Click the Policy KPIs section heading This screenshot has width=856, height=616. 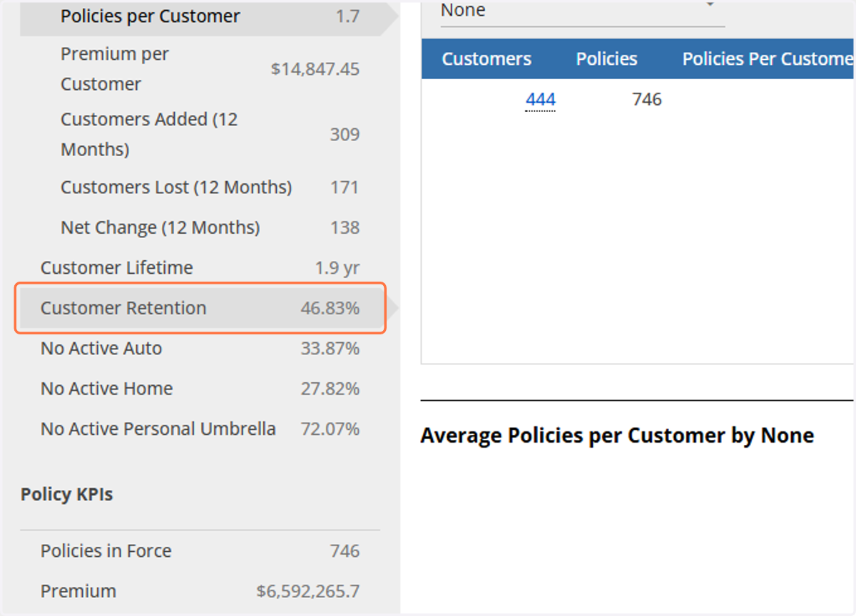pyautogui.click(x=66, y=495)
